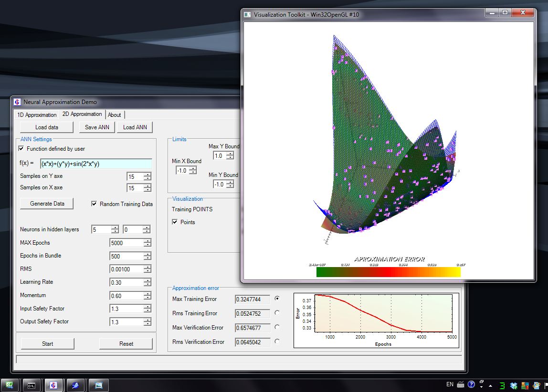
Task: Click the on-screen keyboard tray icon
Action: click(461, 384)
